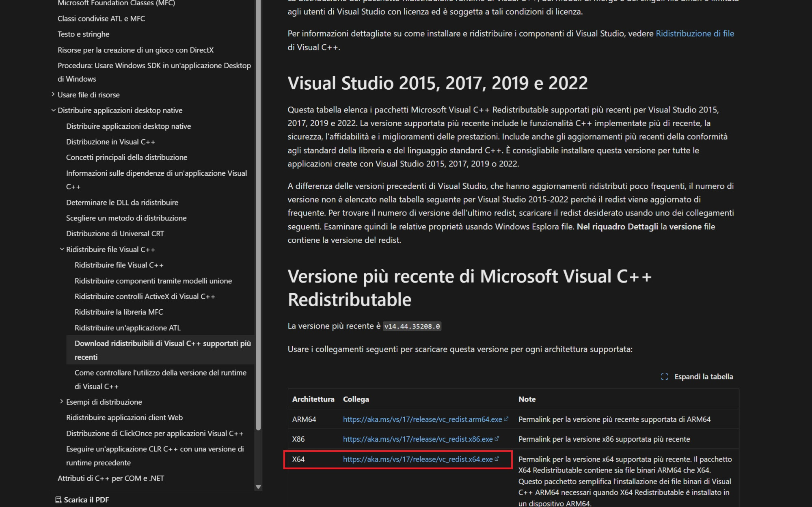812x507 pixels.
Task: Click the sidebar scroll down arrow
Action: pyautogui.click(x=258, y=487)
